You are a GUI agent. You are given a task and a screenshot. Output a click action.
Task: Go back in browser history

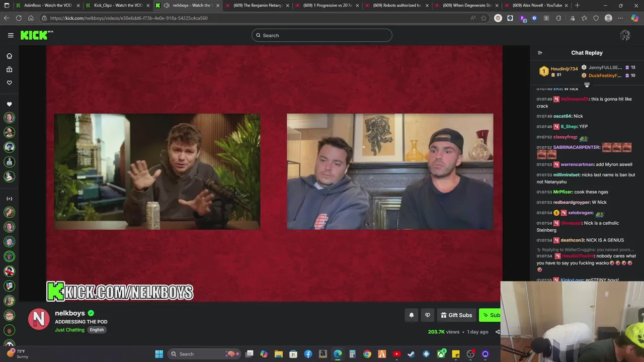(x=7, y=18)
